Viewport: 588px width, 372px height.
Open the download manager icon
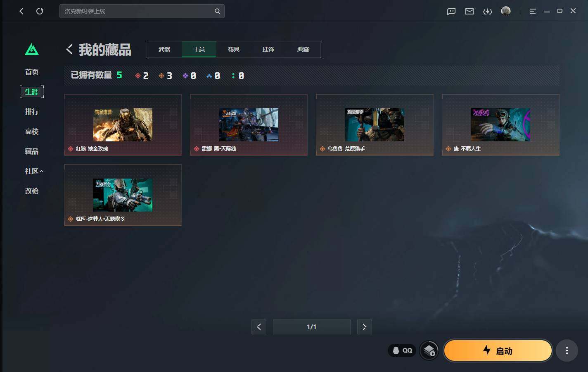pyautogui.click(x=488, y=11)
